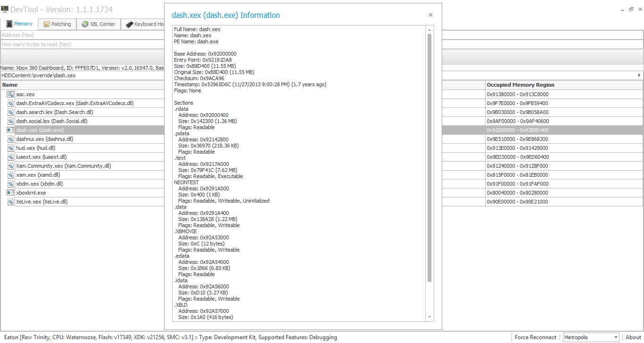Click the dash.search.lex module icon

click(x=10, y=112)
